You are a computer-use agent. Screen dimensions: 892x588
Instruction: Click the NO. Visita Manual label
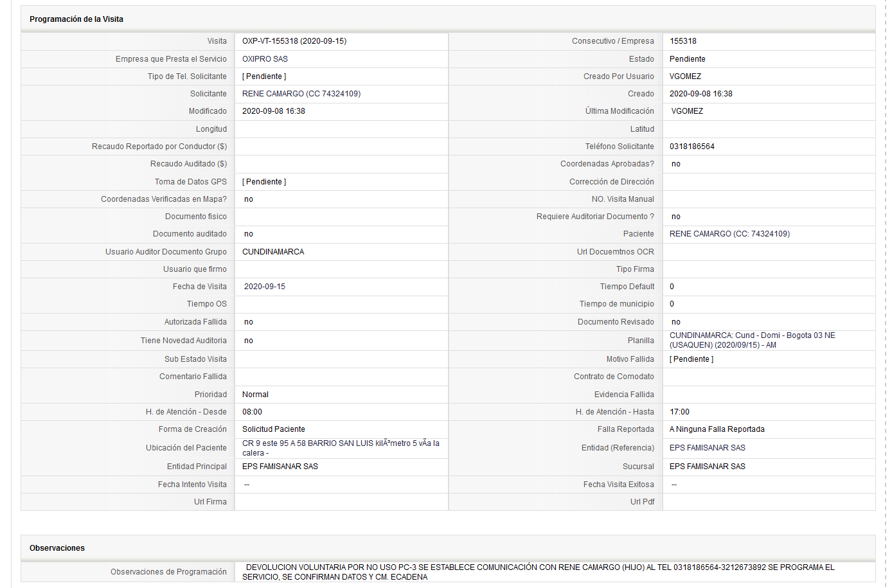tap(623, 199)
